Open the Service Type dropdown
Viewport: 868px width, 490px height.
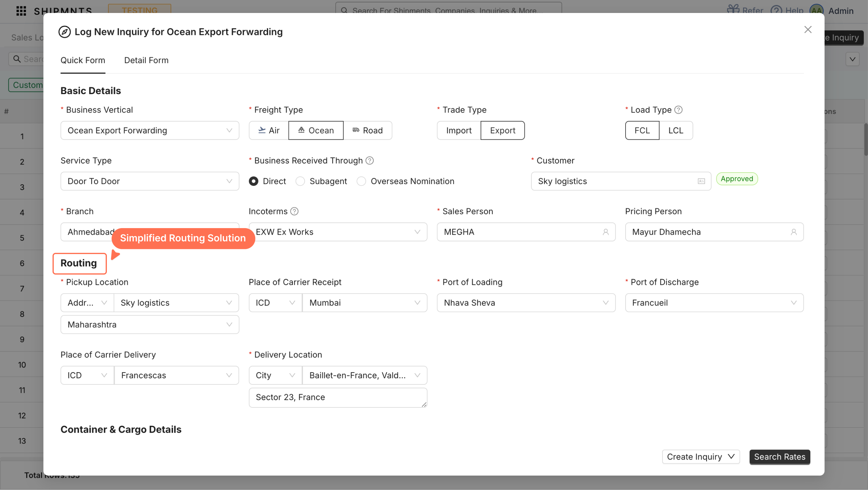click(x=150, y=181)
